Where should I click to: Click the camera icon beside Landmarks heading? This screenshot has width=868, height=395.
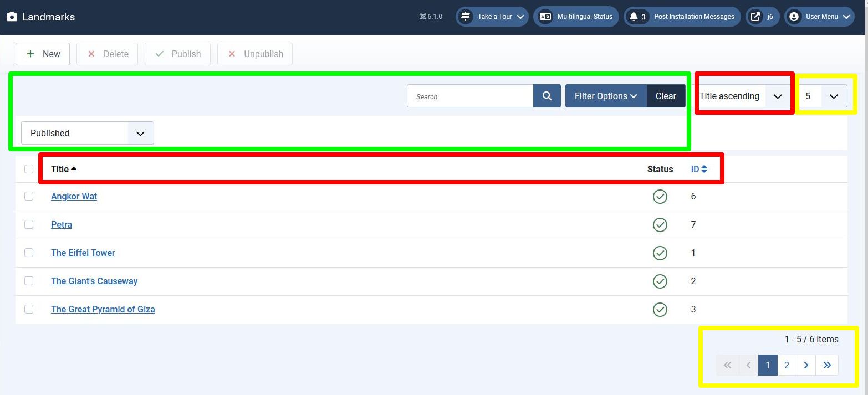pyautogui.click(x=12, y=17)
